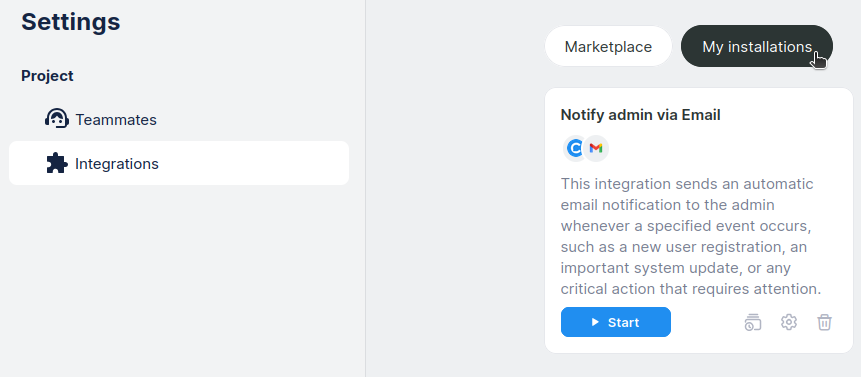
Task: Click the Integrations puzzle piece icon
Action: [57, 164]
